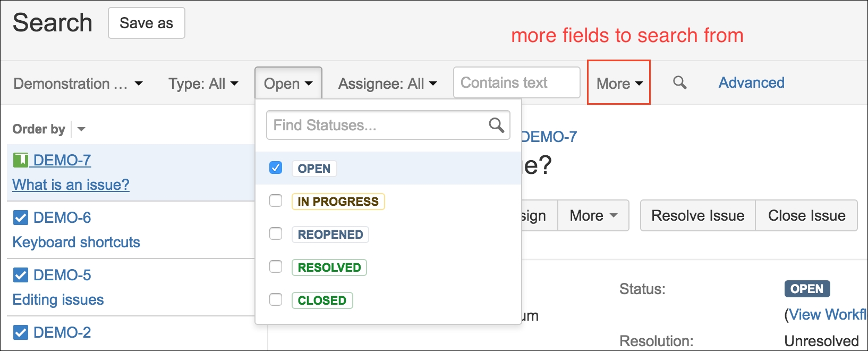Tick the RESOLVED status checkbox
Image resolution: width=868 pixels, height=351 pixels.
tap(276, 266)
